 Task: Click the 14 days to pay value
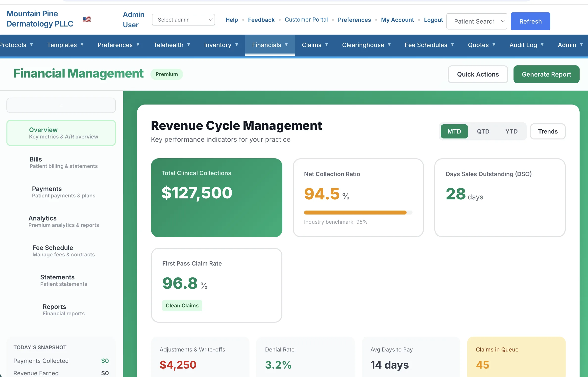(390, 365)
